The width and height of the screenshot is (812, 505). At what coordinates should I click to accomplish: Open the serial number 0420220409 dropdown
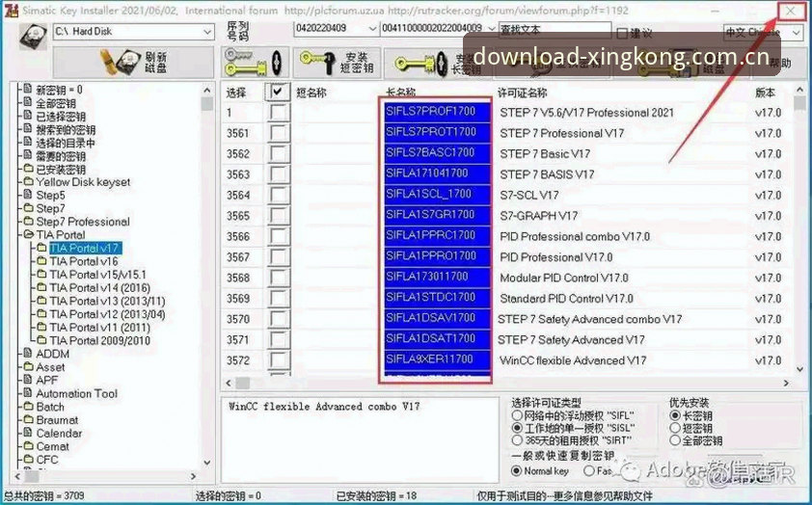[x=372, y=29]
